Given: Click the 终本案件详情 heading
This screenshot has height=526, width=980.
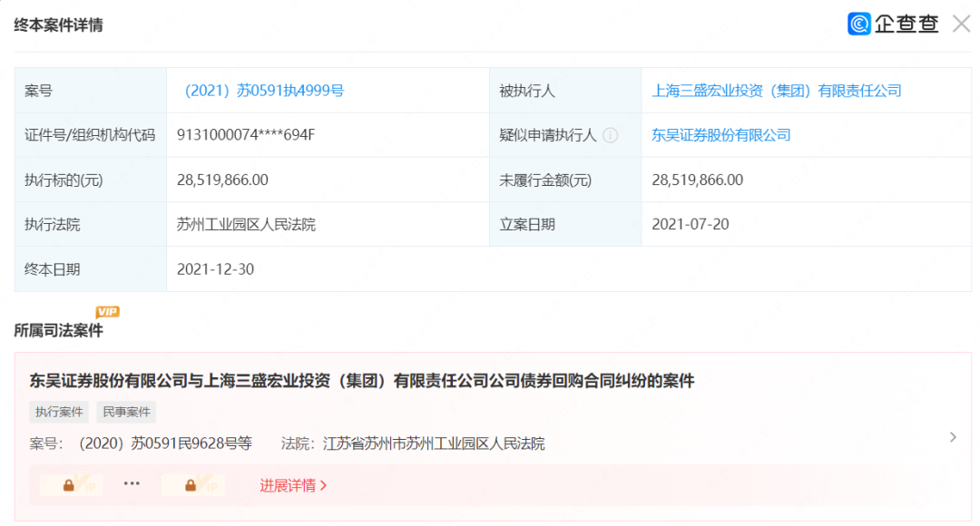Looking at the screenshot, I should 58,25.
